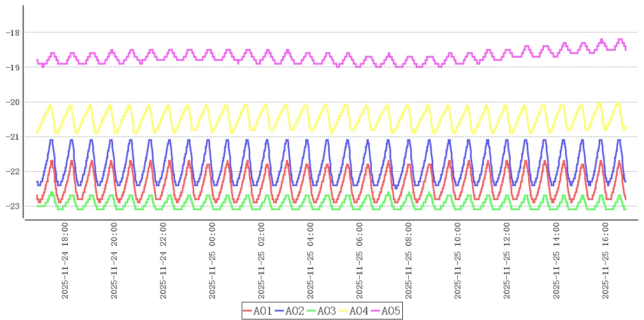Select the 2025-11-24 22:00 time label
This screenshot has height=320, width=644.
163,261
